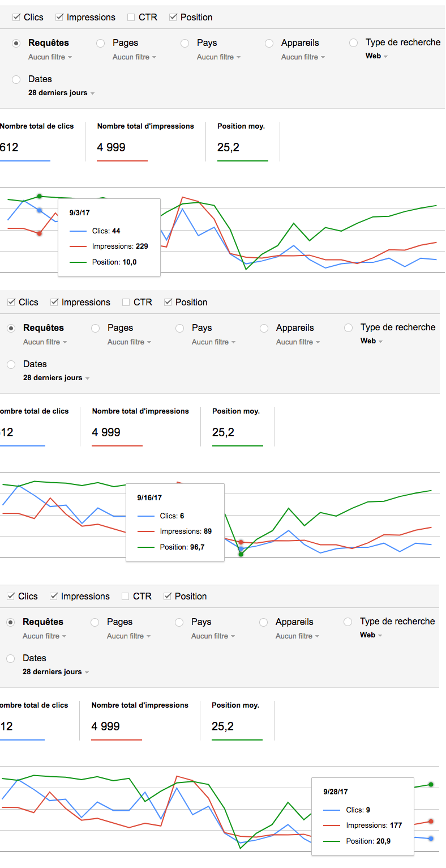Open Aucun filtre under Requêtes in the 9/3/17 panel

(x=50, y=57)
